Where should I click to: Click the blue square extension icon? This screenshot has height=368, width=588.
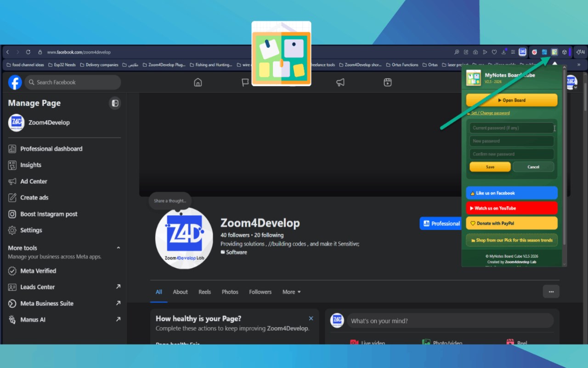pos(544,52)
